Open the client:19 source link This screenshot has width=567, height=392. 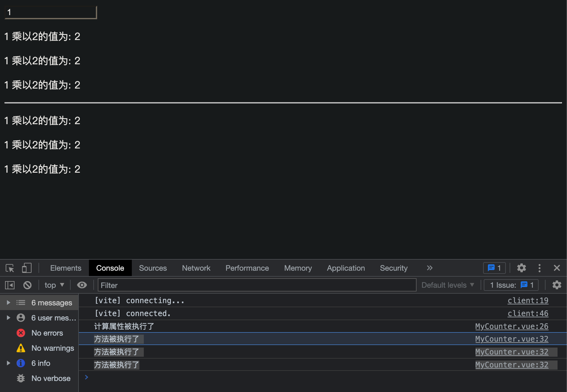[x=528, y=301]
